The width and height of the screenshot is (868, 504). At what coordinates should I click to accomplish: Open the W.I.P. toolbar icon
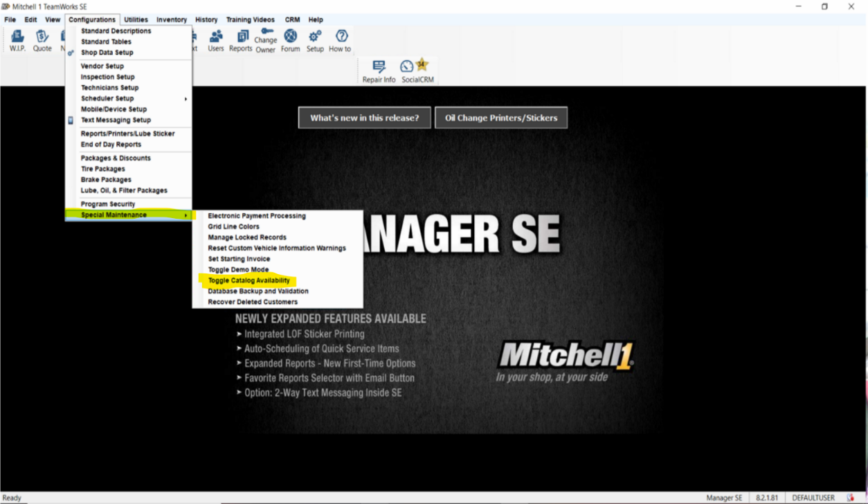[17, 40]
